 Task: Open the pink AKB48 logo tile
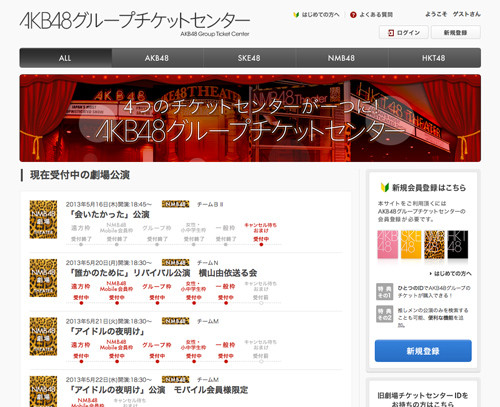pyautogui.click(x=387, y=245)
